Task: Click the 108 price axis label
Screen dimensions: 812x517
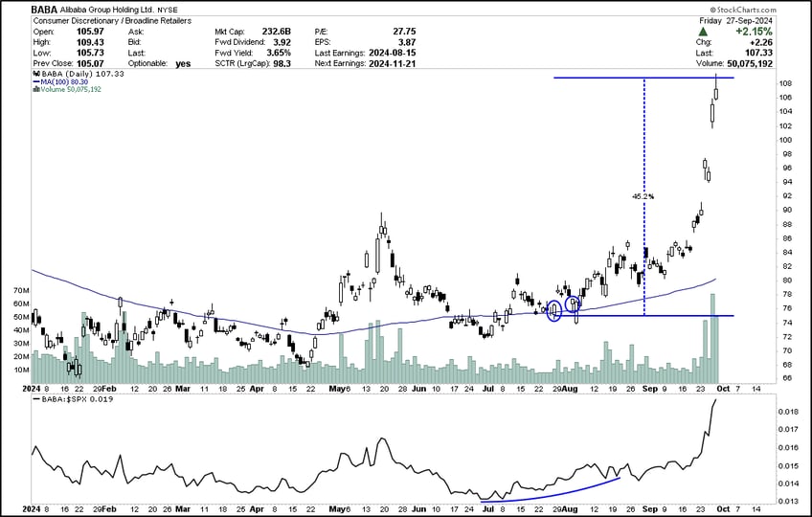Action: coord(785,84)
